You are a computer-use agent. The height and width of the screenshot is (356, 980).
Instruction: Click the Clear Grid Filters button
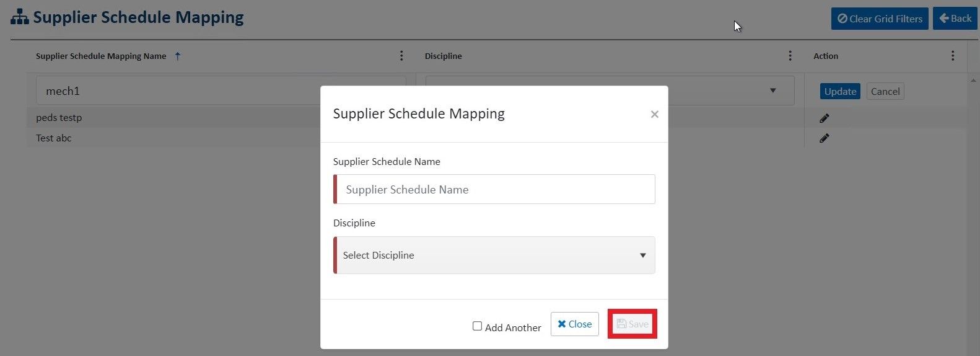coord(879,19)
